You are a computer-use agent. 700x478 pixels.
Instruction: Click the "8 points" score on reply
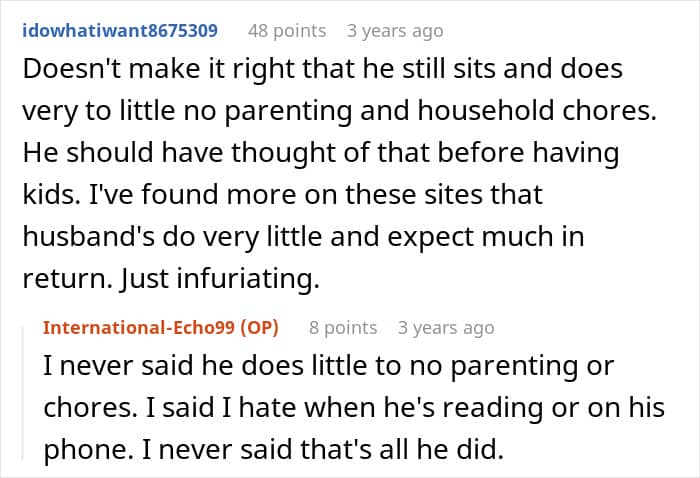point(343,327)
